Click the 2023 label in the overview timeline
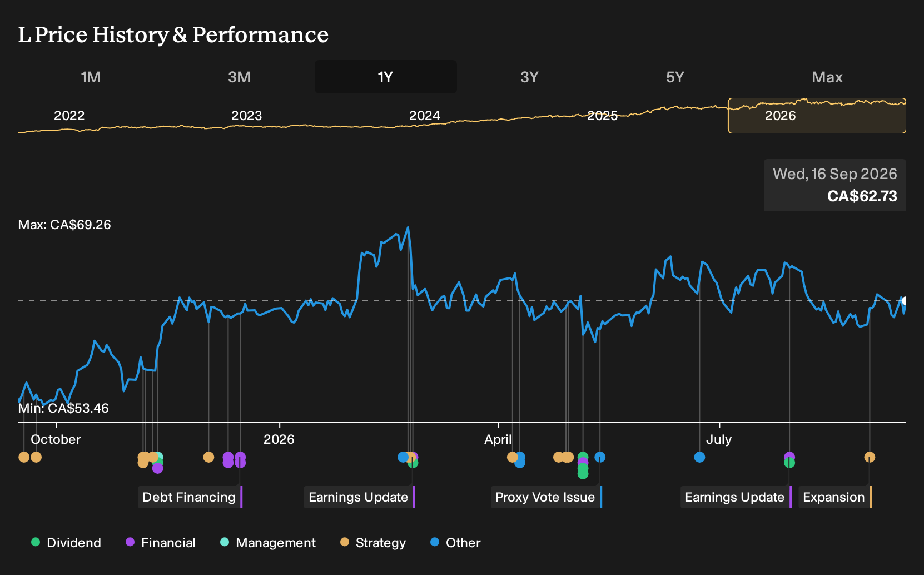 click(x=246, y=116)
